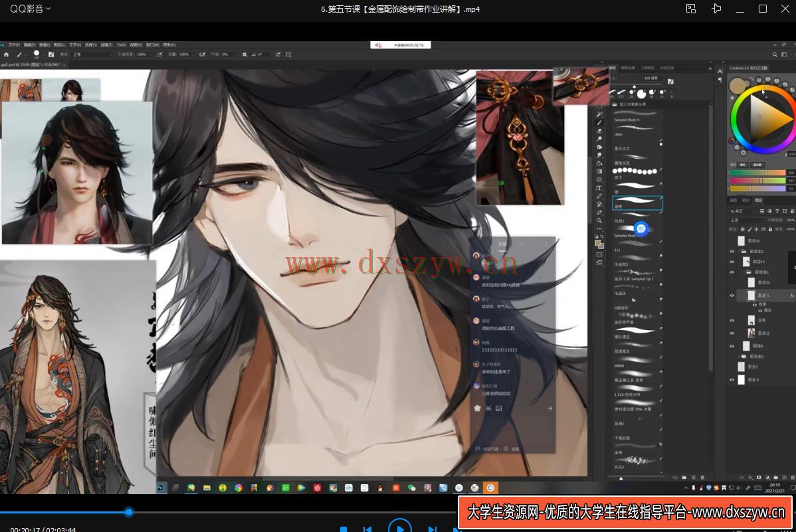
Task: Open the QQ影音 main menu dropdown
Action: coord(31,9)
